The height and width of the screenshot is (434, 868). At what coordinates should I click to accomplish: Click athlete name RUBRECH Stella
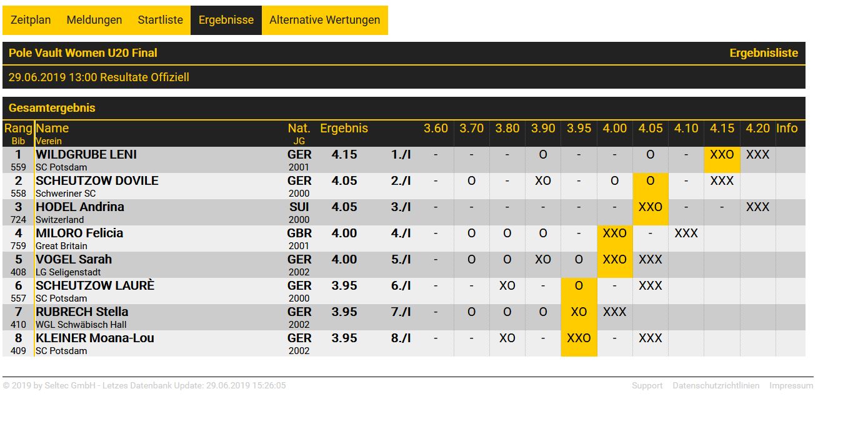click(x=82, y=312)
